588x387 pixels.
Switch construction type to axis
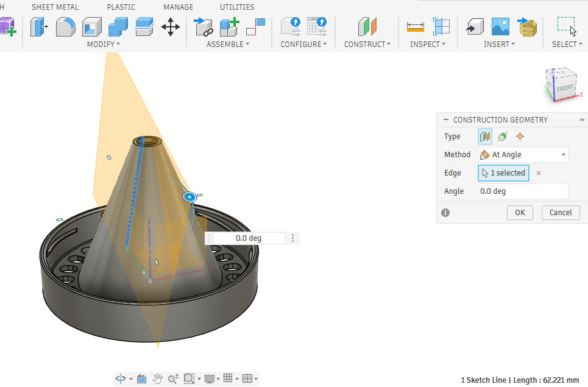click(x=502, y=137)
